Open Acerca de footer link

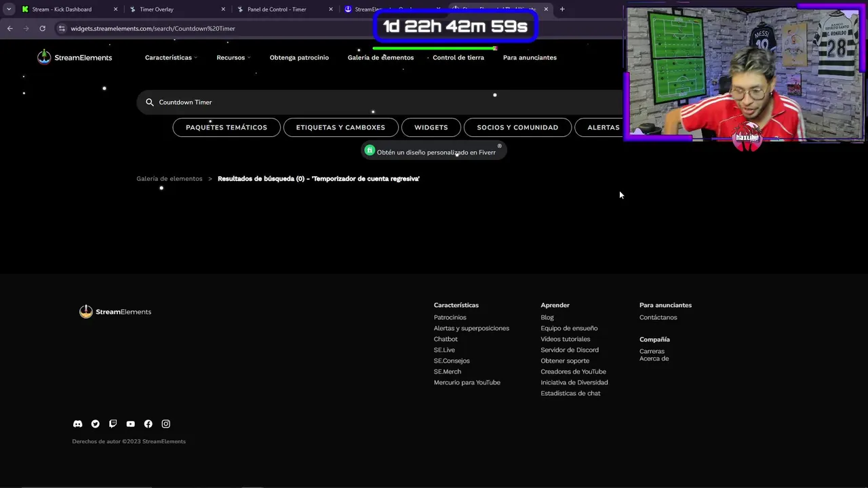(x=654, y=359)
